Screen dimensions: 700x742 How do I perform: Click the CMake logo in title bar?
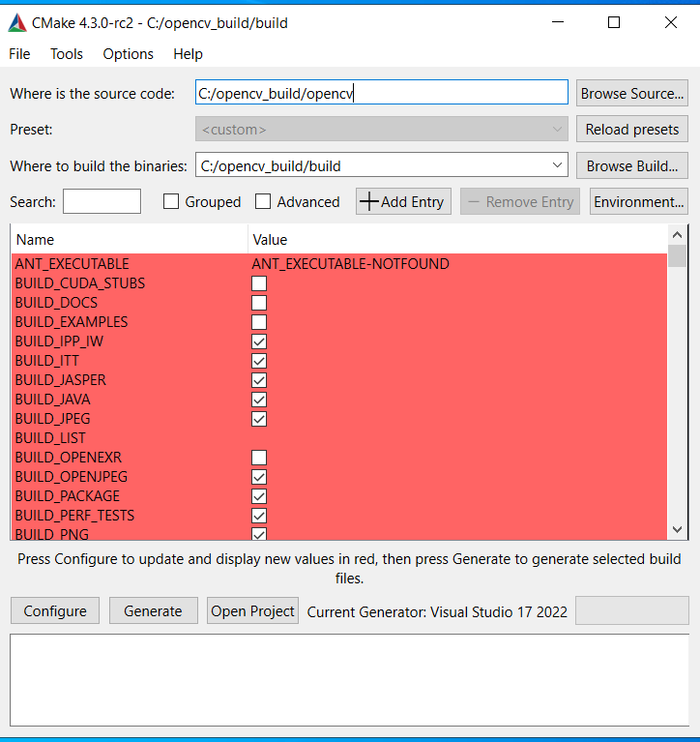tap(16, 22)
